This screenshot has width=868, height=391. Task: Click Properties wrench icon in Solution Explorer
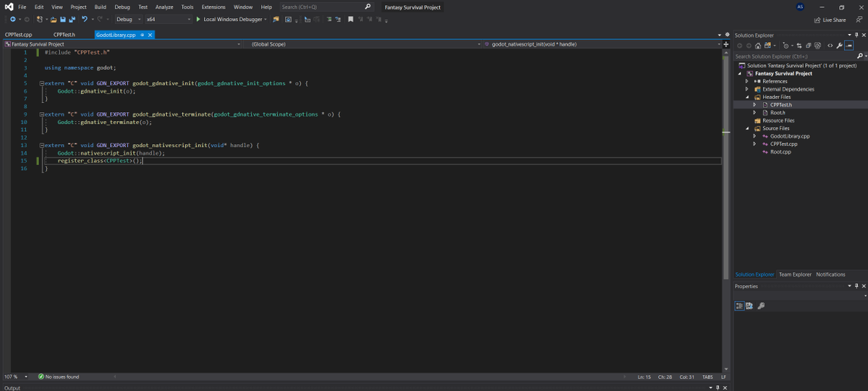[839, 46]
